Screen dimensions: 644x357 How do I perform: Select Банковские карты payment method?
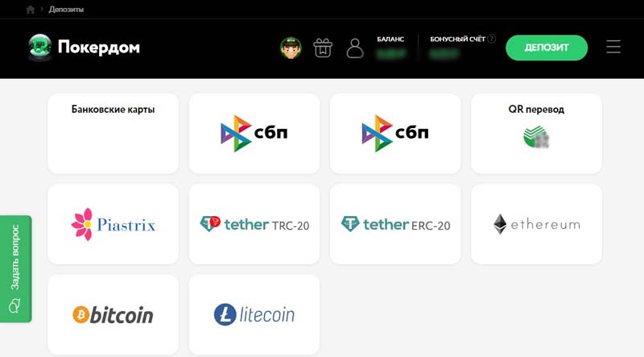tap(114, 133)
